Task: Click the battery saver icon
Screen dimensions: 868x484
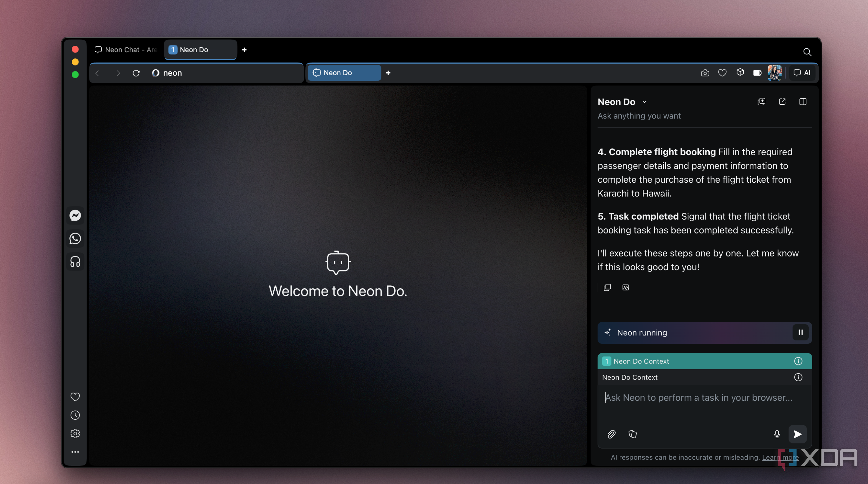Action: [x=757, y=73]
